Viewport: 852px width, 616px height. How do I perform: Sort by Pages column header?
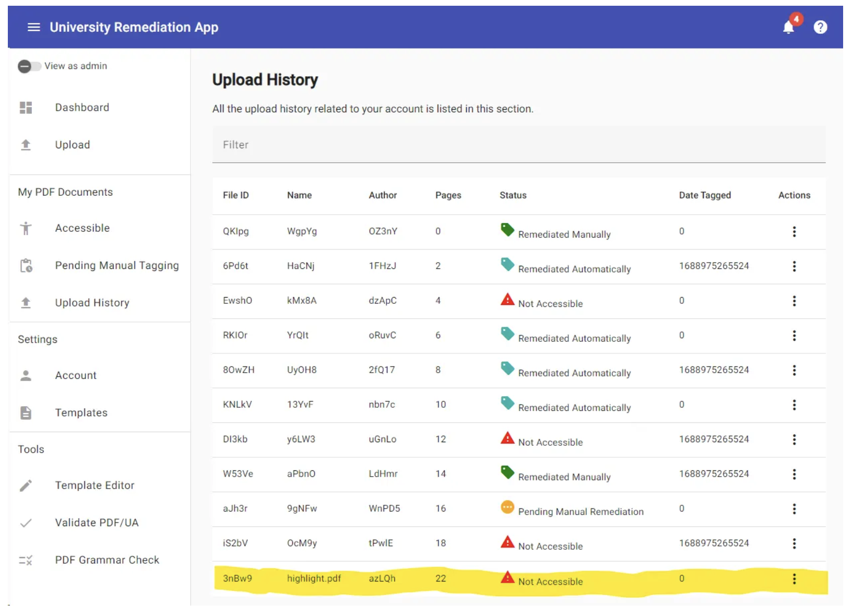(448, 195)
